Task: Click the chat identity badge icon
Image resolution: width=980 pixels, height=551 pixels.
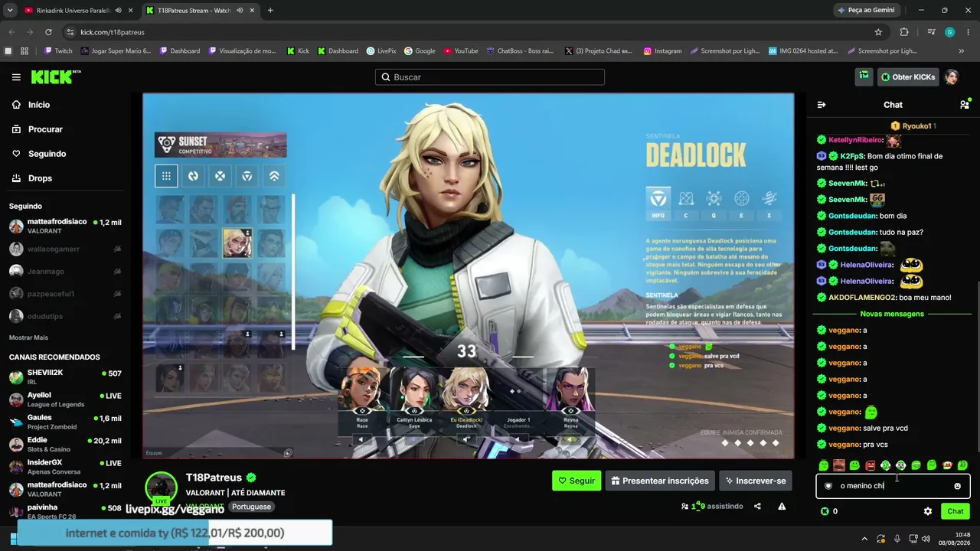Action: (x=828, y=486)
